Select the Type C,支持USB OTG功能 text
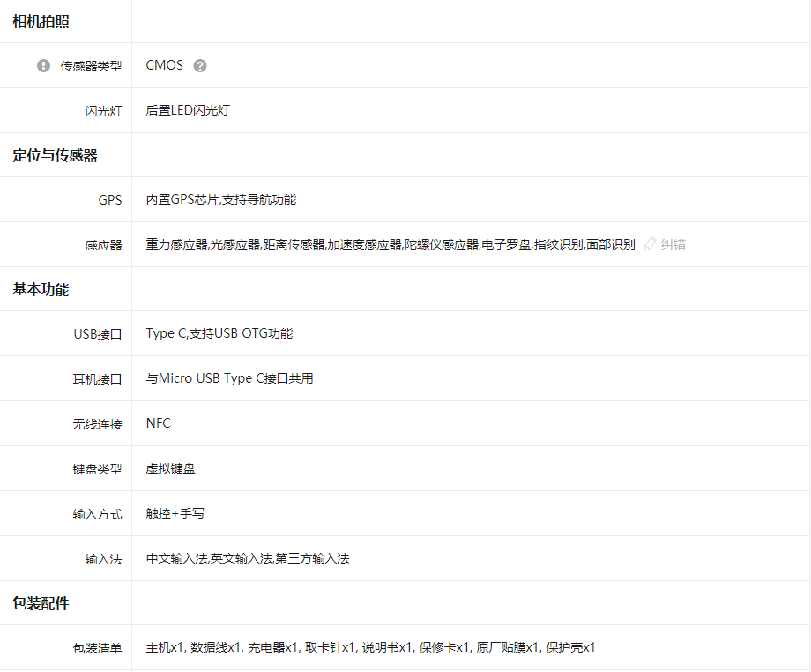The width and height of the screenshot is (811, 672). coord(219,334)
